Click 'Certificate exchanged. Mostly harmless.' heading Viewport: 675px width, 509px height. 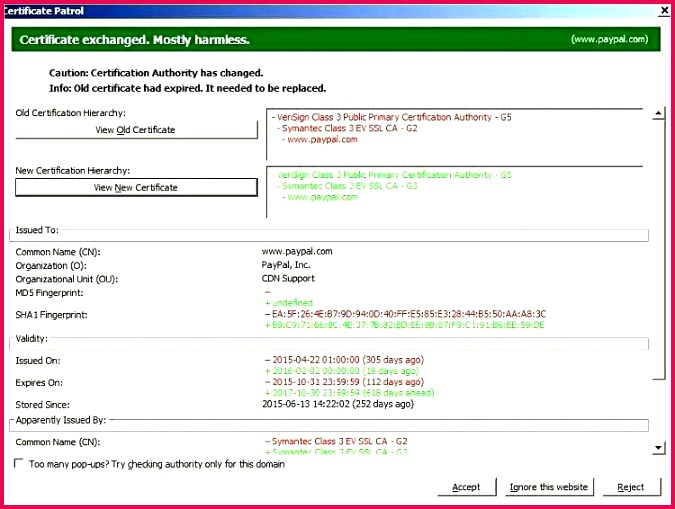coord(135,40)
